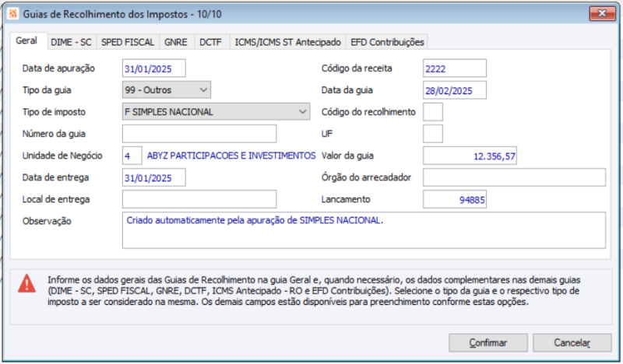The height and width of the screenshot is (364, 623).
Task: Click the Local de entrega field
Action: pos(199,199)
